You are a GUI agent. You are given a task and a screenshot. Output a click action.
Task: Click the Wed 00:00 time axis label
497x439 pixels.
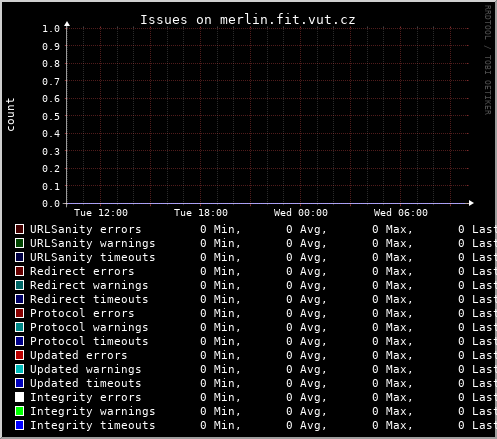coord(301,213)
